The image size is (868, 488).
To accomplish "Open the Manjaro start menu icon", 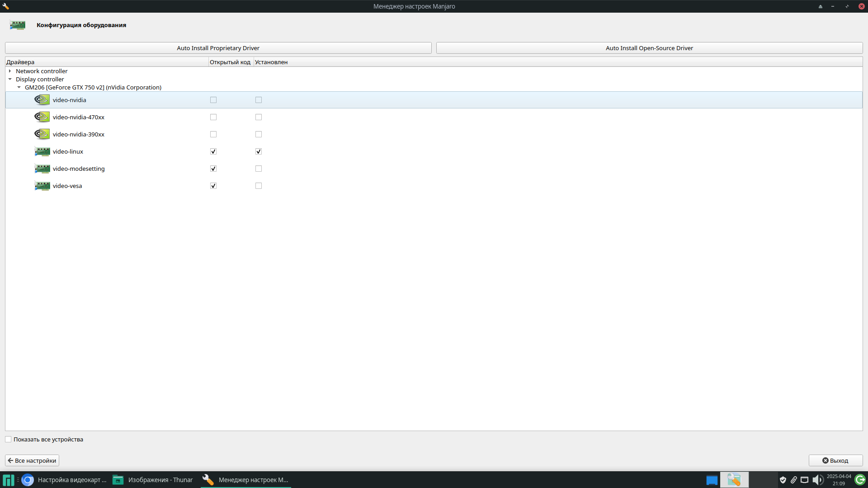I will pyautogui.click(x=8, y=480).
